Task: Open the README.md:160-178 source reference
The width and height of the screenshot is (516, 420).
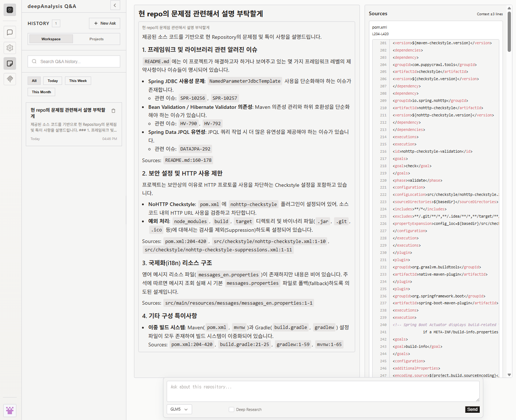Action: (188, 160)
